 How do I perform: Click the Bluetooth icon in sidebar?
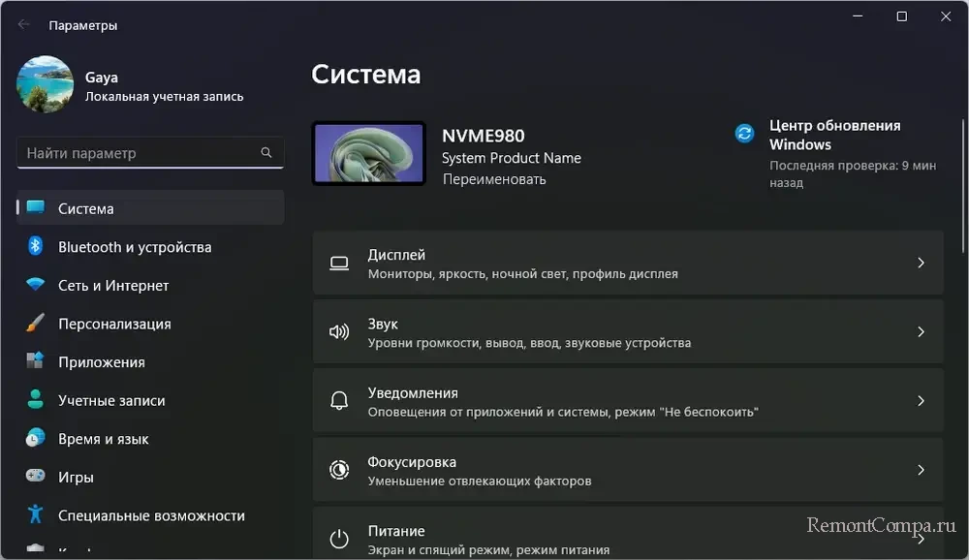click(x=35, y=247)
